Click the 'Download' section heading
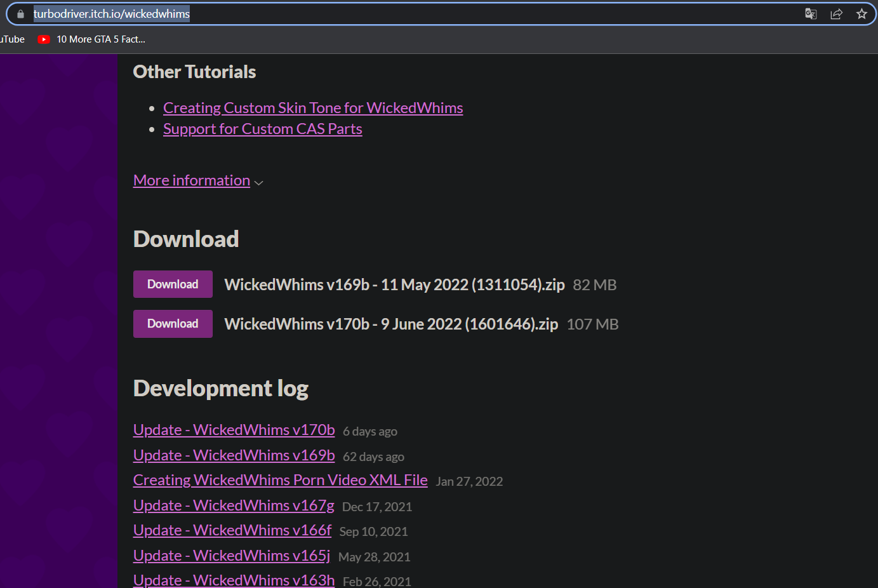The image size is (878, 588). click(186, 239)
